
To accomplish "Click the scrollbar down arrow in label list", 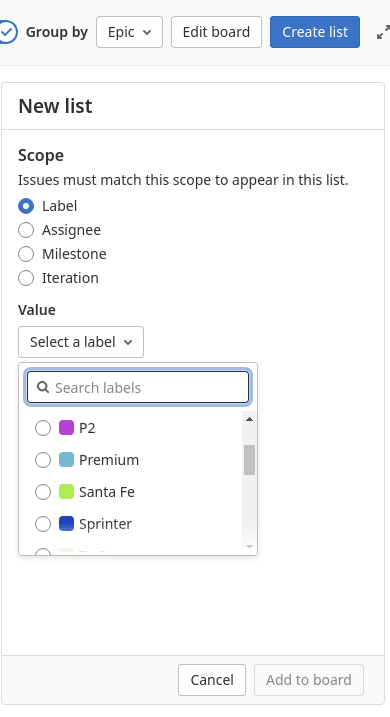I will [249, 546].
